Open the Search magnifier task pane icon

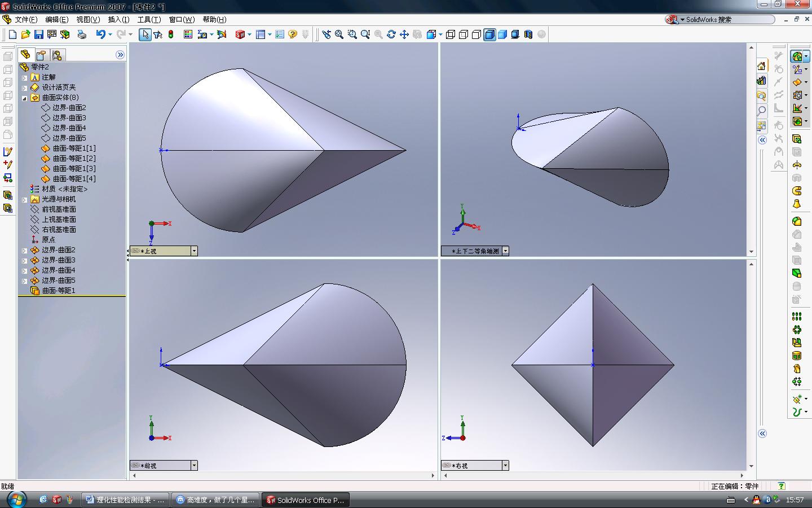click(762, 111)
